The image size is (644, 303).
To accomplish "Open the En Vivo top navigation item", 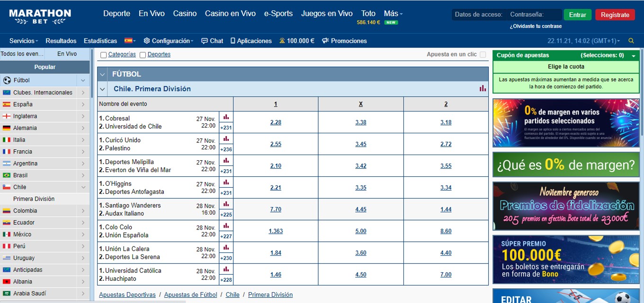I will pyautogui.click(x=152, y=14).
